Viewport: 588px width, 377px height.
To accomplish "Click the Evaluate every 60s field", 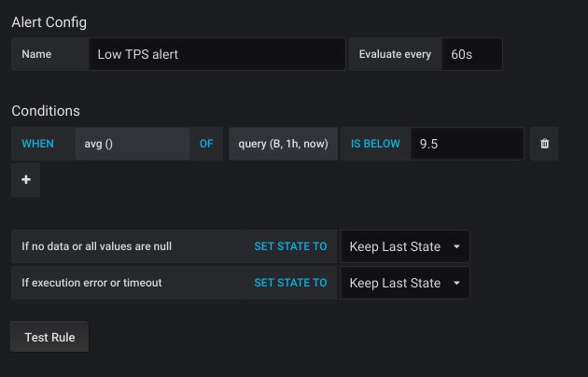I will [x=471, y=54].
